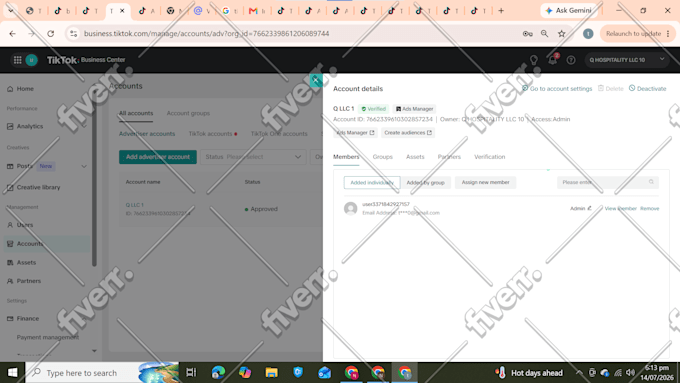Click Go to account settings link
The width and height of the screenshot is (680, 383).
557,88
